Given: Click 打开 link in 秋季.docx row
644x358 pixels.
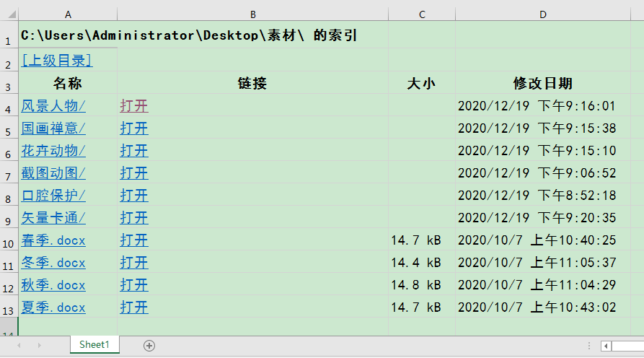Looking at the screenshot, I should pos(134,285).
